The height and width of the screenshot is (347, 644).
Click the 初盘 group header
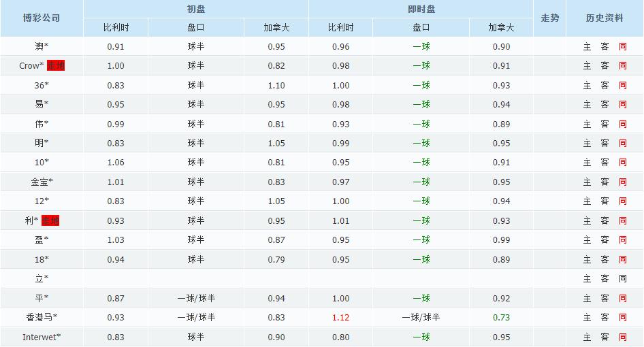[196, 9]
